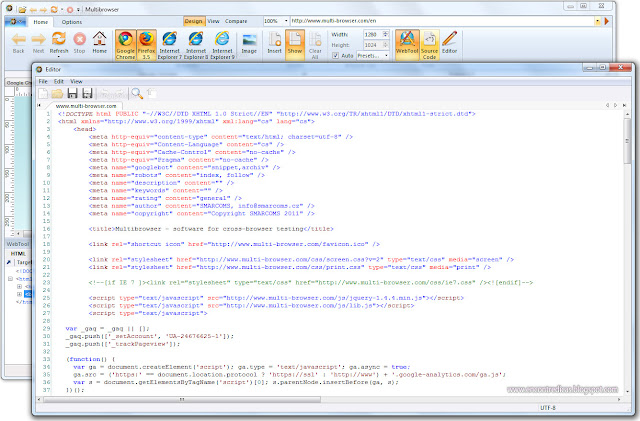Screen dimensions: 640x421
Task: Click the Height value stepper
Action: click(x=386, y=45)
